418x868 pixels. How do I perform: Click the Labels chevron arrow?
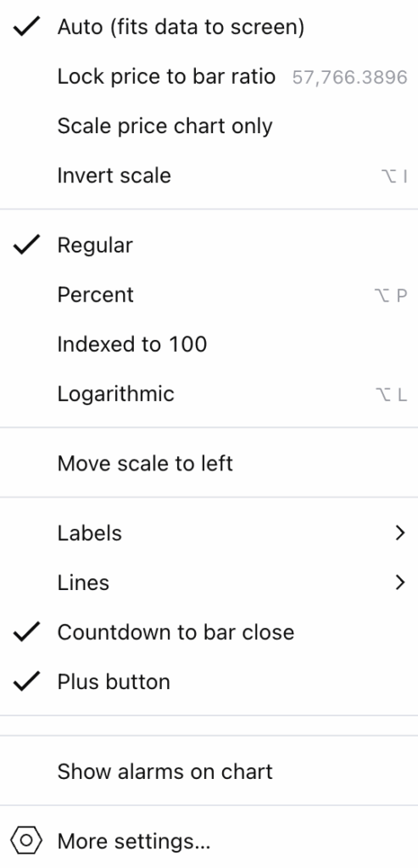pos(400,532)
